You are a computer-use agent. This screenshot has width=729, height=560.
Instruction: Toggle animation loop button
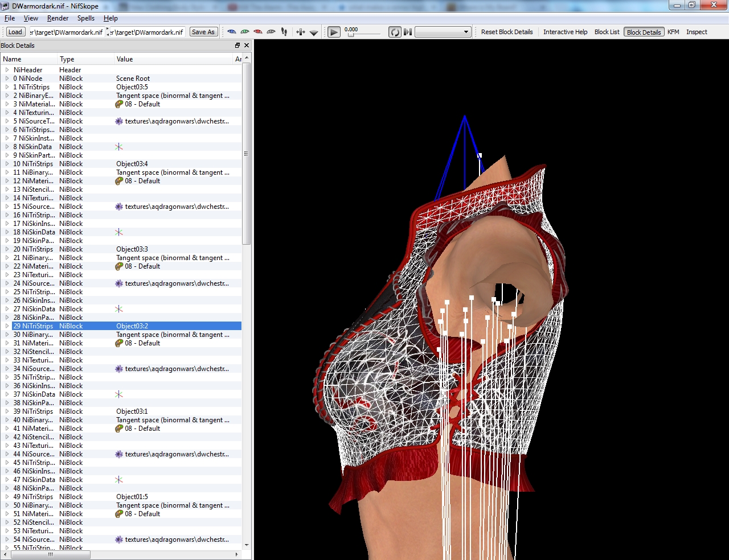click(x=395, y=32)
